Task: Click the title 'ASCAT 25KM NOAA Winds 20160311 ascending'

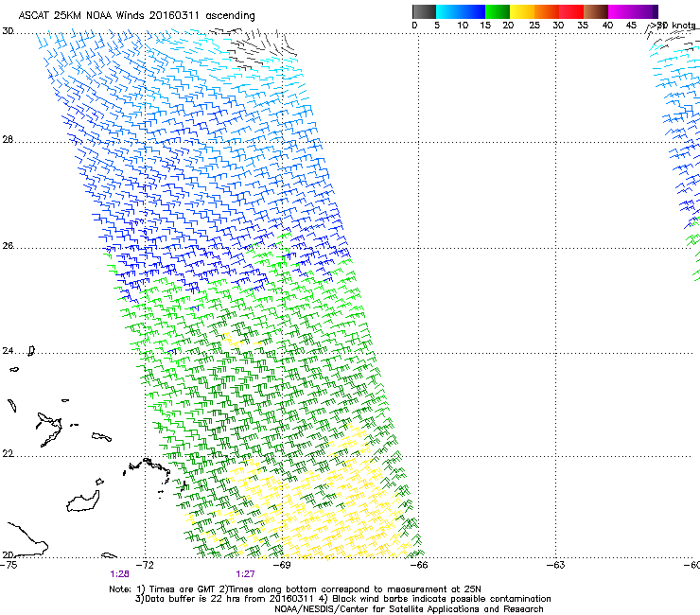Action: [x=136, y=16]
